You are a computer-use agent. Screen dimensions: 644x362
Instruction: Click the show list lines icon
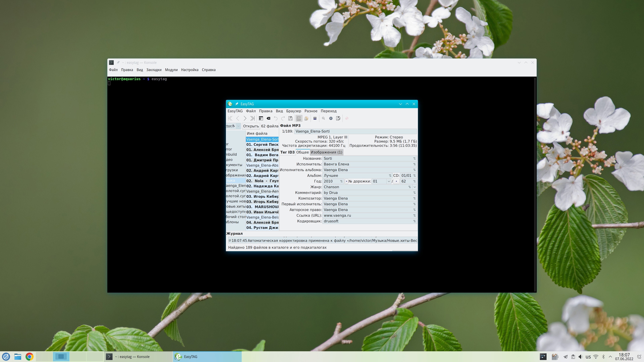[x=315, y=118]
